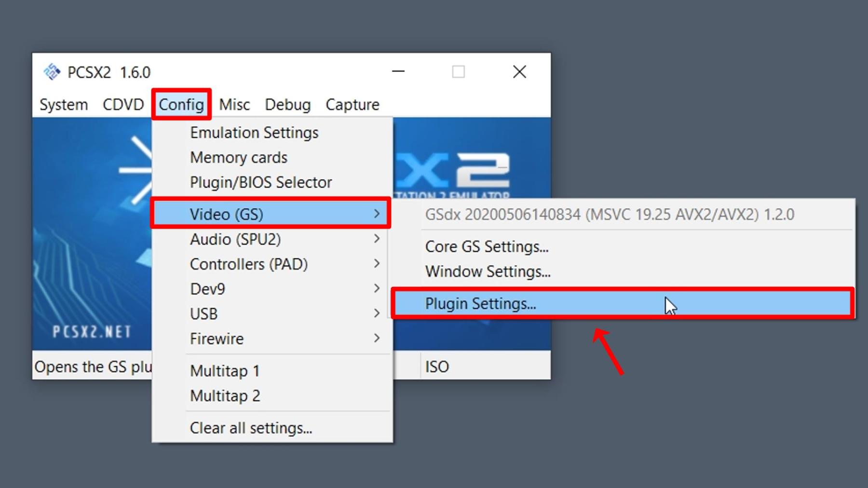This screenshot has height=488, width=868.
Task: Open the Debug menu
Action: point(287,104)
